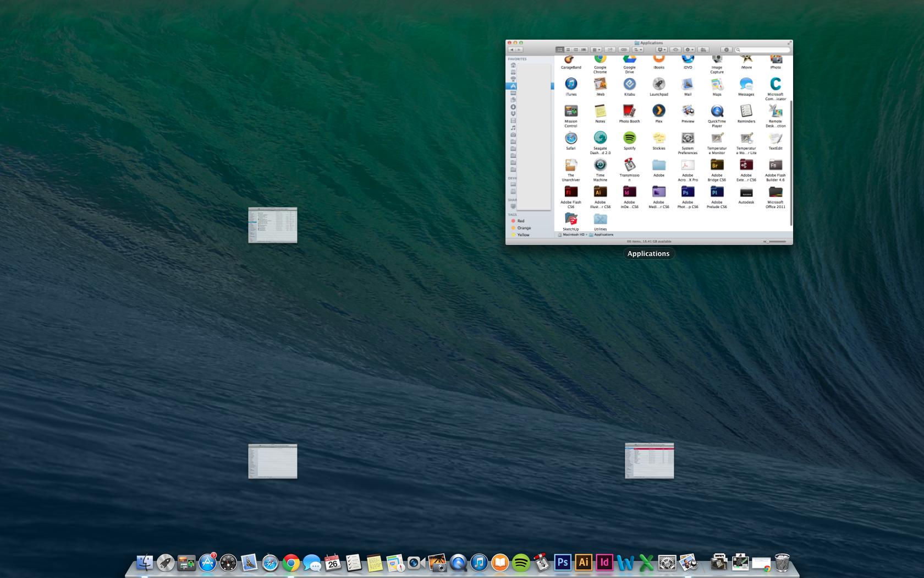This screenshot has height=578, width=924.
Task: Select the Temperature Monitor Lite app icon
Action: pos(746,138)
